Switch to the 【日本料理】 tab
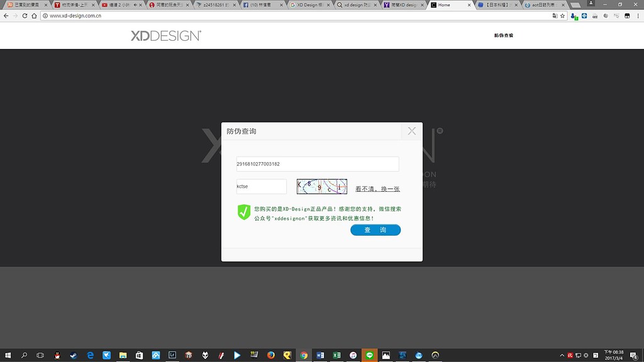The width and height of the screenshot is (644, 362). click(x=497, y=5)
